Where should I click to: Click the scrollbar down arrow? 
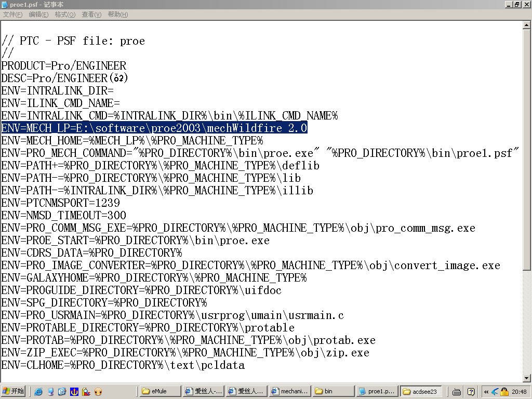[526, 378]
